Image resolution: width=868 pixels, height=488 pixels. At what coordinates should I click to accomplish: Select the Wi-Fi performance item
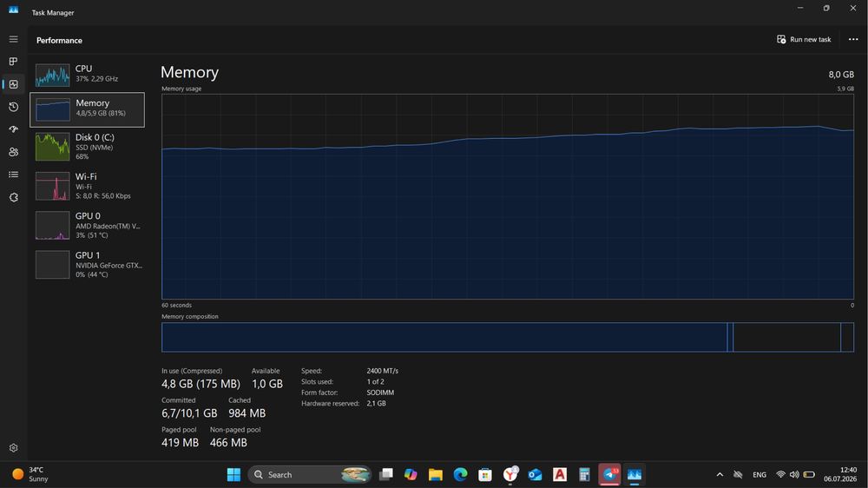pos(88,186)
